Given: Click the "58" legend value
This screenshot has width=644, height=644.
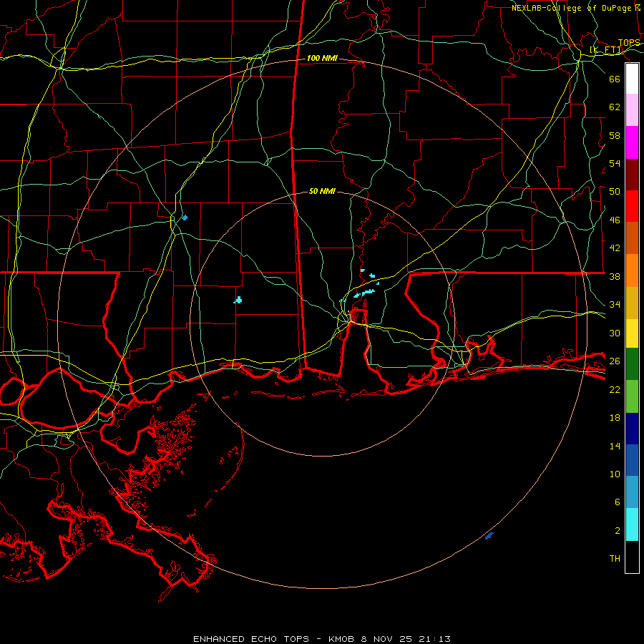Looking at the screenshot, I should pos(615,135).
